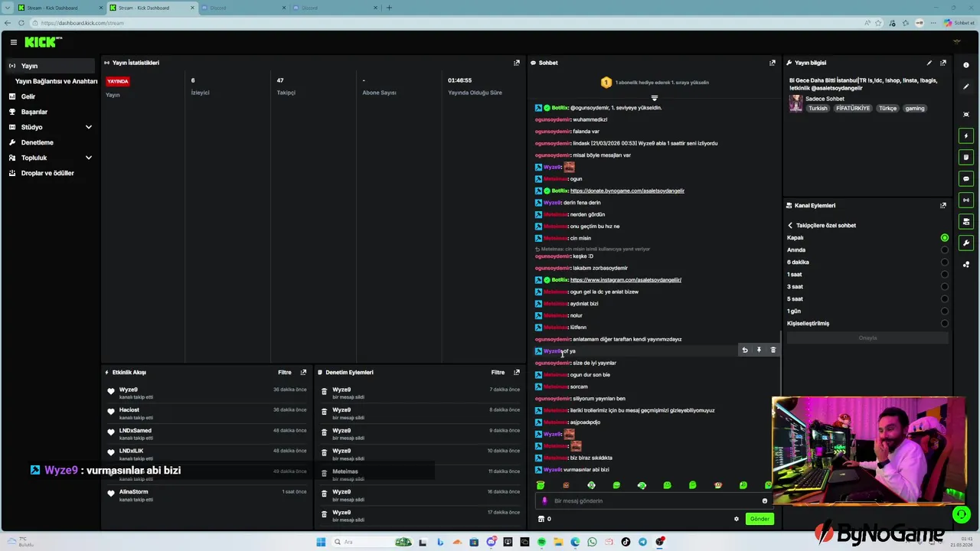980x551 pixels.
Task: Click the Turkish tag in stream info
Action: tap(818, 109)
